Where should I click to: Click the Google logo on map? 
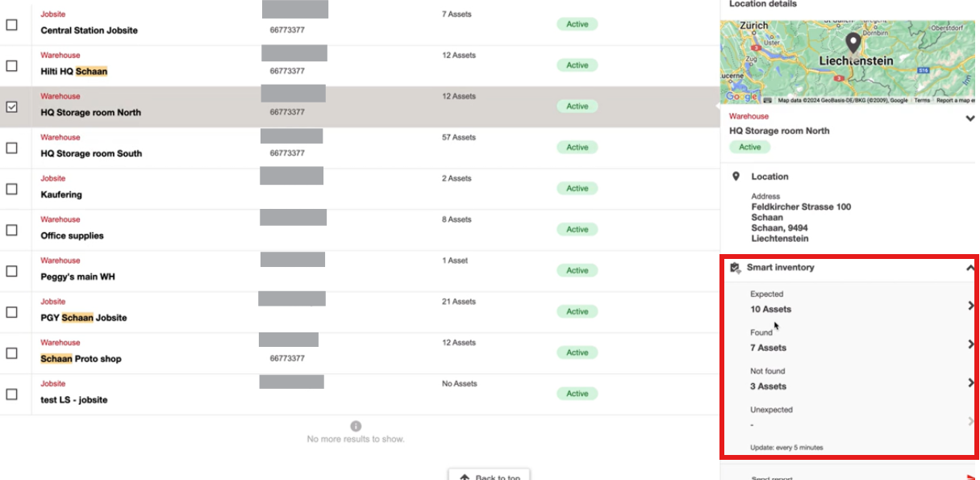pyautogui.click(x=741, y=97)
